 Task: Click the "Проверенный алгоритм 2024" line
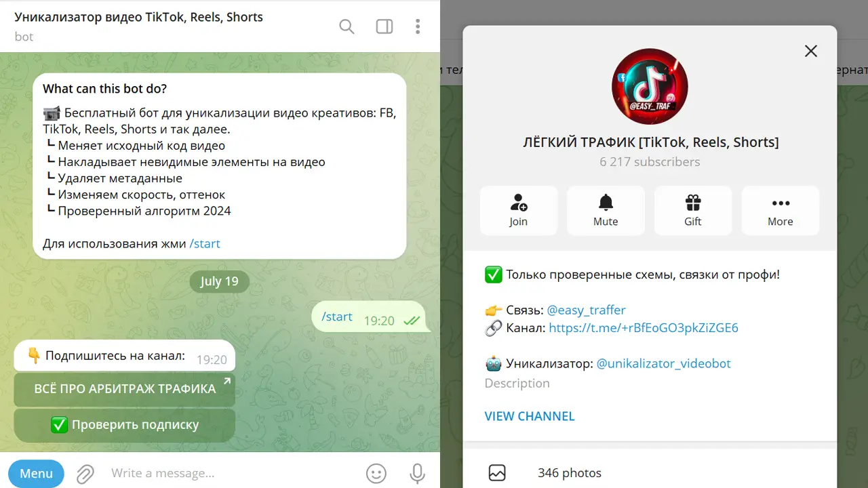tap(144, 211)
